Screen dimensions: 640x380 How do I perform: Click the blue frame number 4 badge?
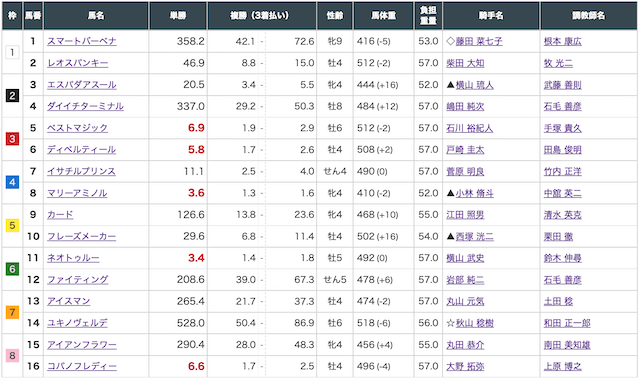(12, 182)
